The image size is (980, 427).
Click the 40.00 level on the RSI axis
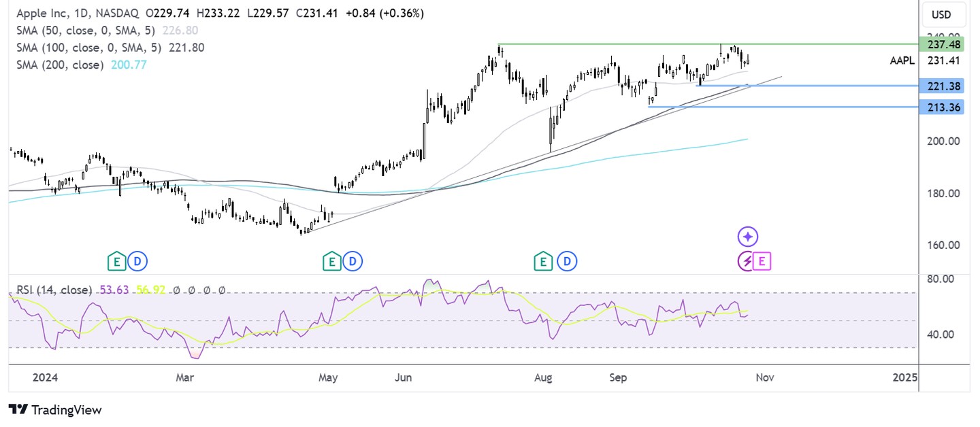(942, 335)
